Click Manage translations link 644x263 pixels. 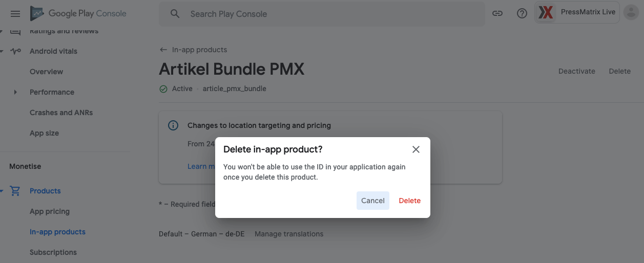pos(289,234)
